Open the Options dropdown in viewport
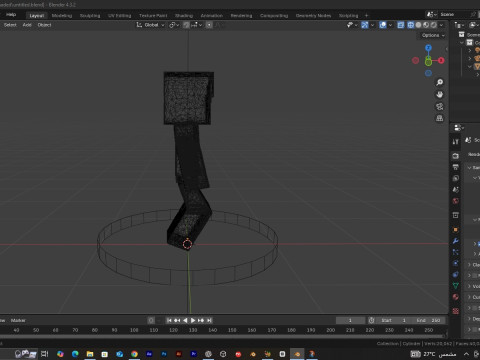Viewport: 480px width, 360px height. pos(433,35)
